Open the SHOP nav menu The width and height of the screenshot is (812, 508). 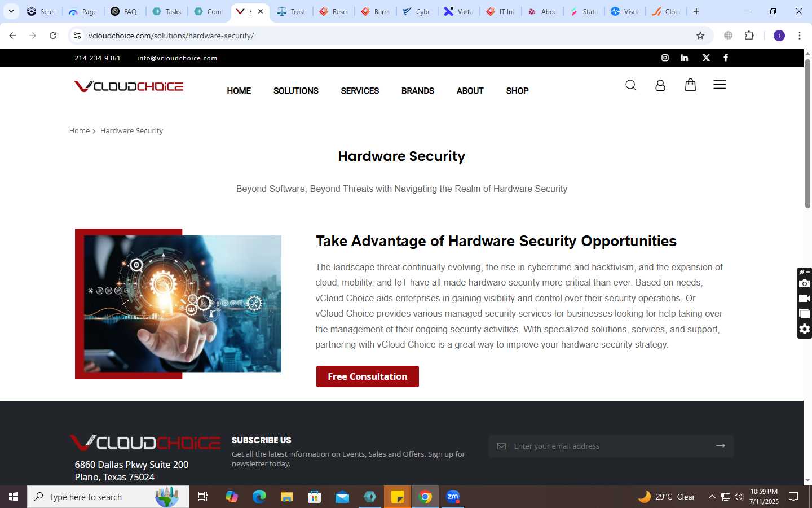point(517,91)
